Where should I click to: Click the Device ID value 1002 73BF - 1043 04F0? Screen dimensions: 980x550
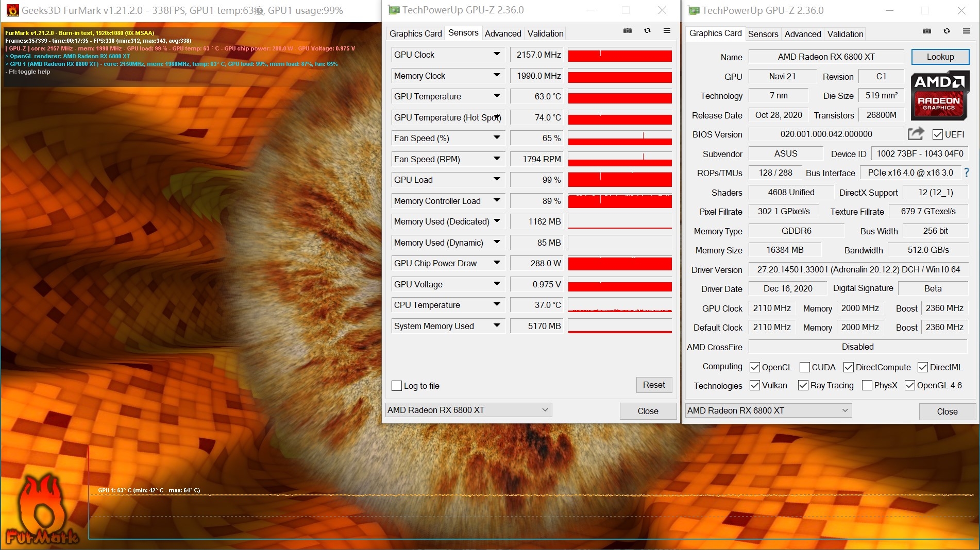920,153
